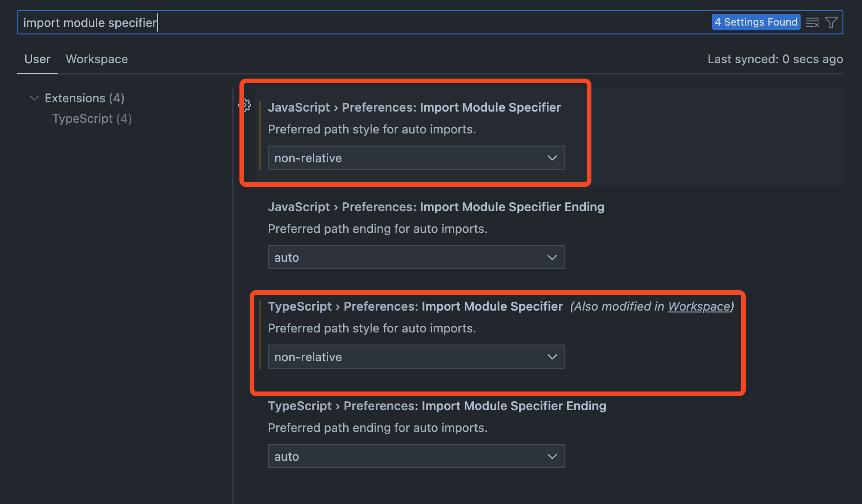Open TypeScript Import Module Specifier dropdown
Viewport: 862px width, 504px height.
(x=416, y=357)
